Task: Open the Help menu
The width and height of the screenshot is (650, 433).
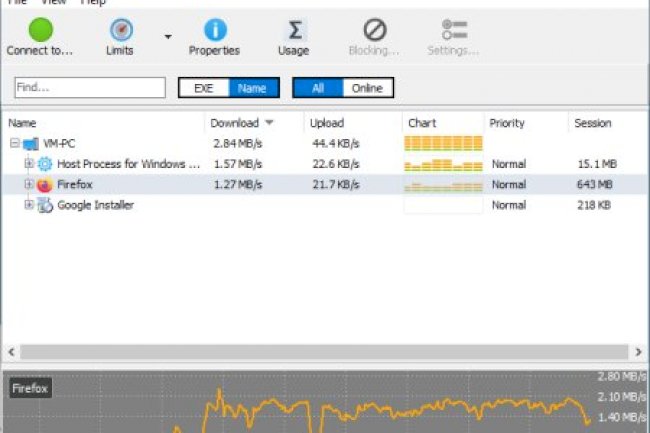Action: pyautogui.click(x=93, y=3)
